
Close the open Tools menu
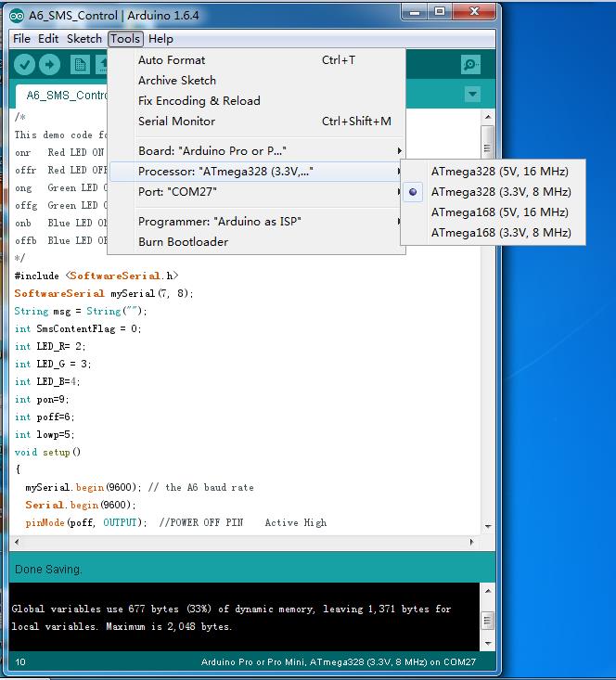pyautogui.click(x=125, y=39)
